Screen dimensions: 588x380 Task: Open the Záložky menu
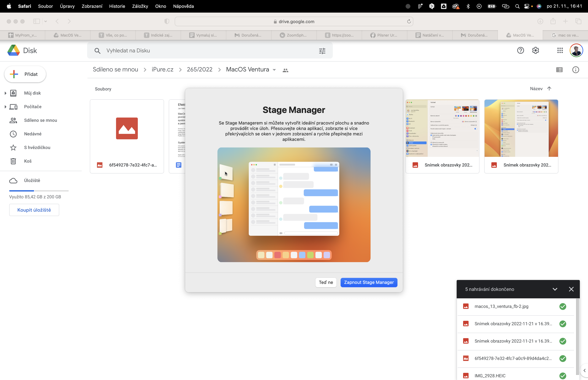pos(140,6)
